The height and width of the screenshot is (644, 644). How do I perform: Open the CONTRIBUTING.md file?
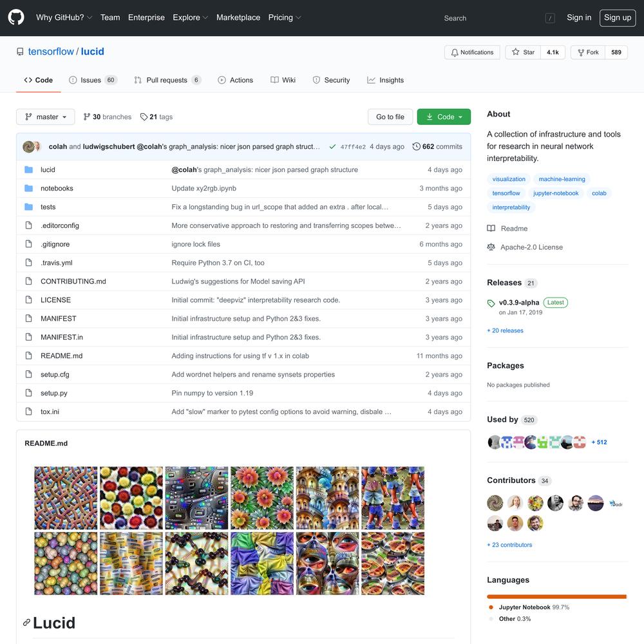pos(73,281)
